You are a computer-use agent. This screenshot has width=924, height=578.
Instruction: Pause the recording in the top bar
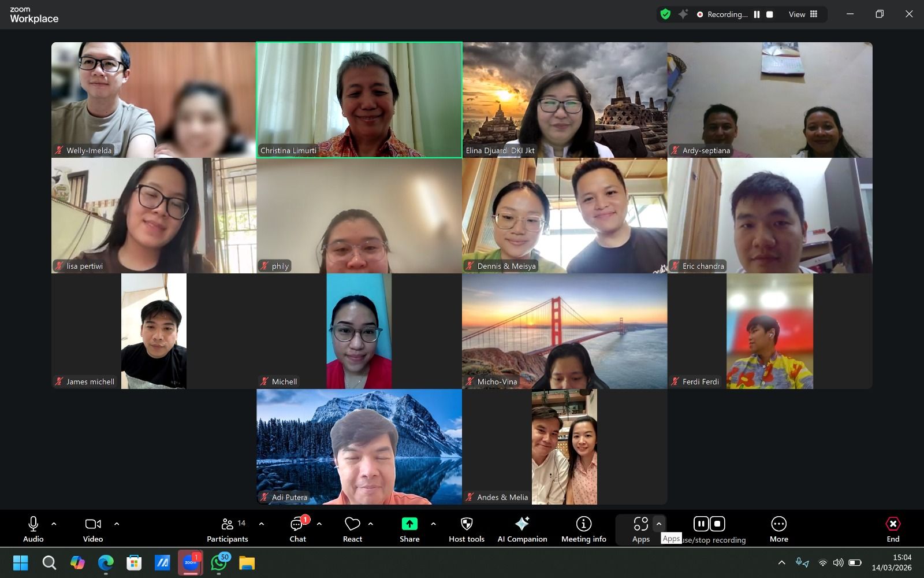757,14
